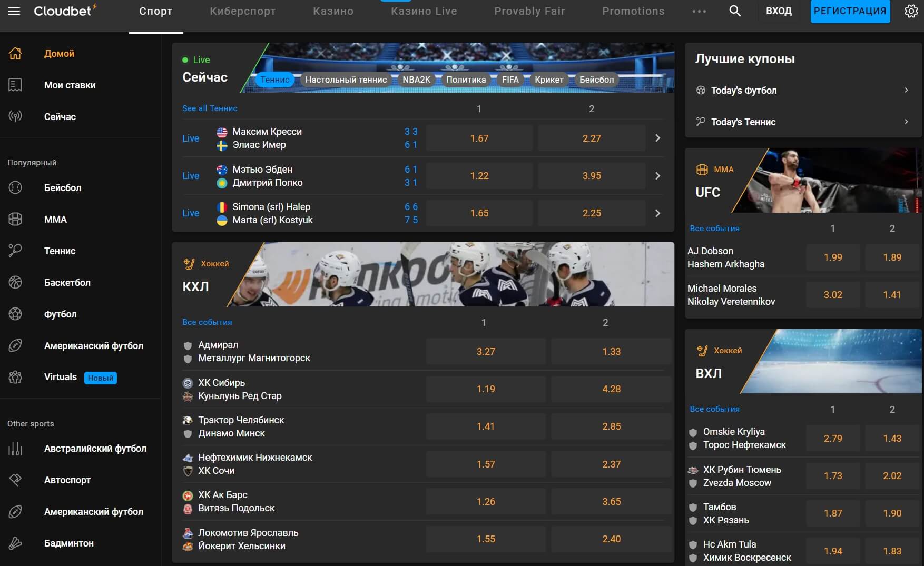This screenshot has height=566, width=924.
Task: Open Все события link under КХЛ
Action: [x=207, y=322]
